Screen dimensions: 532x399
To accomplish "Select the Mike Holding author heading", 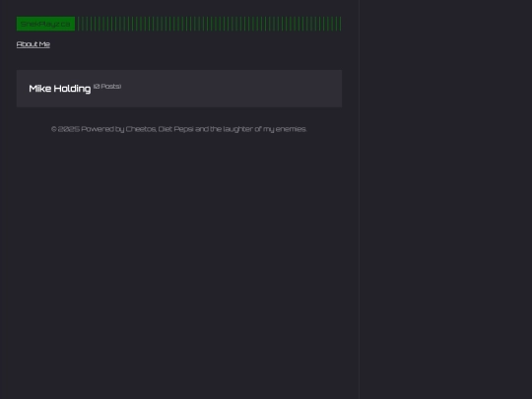I will [x=60, y=89].
